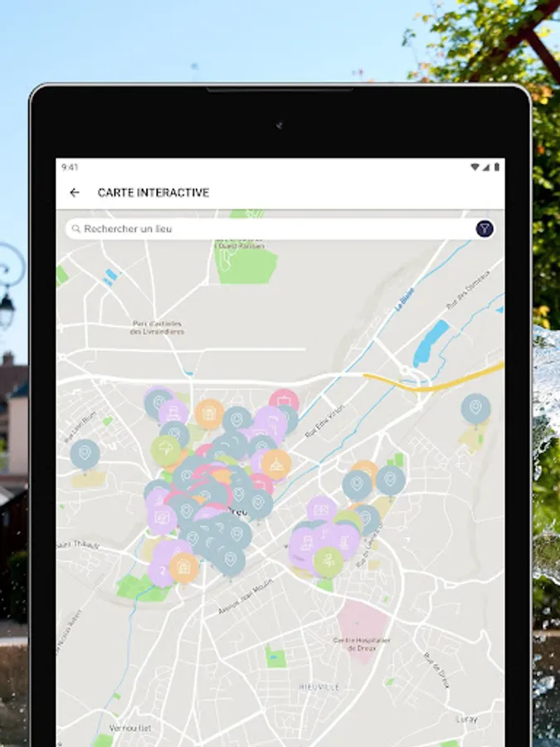Select the blue pin right of the small orange marker
560x747 pixels.
[391, 481]
